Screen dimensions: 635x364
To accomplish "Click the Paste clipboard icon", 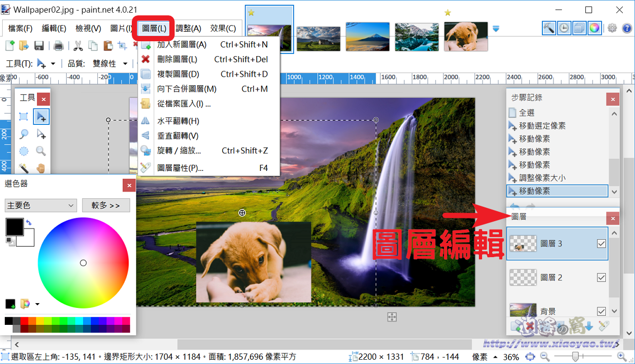I will (x=108, y=46).
